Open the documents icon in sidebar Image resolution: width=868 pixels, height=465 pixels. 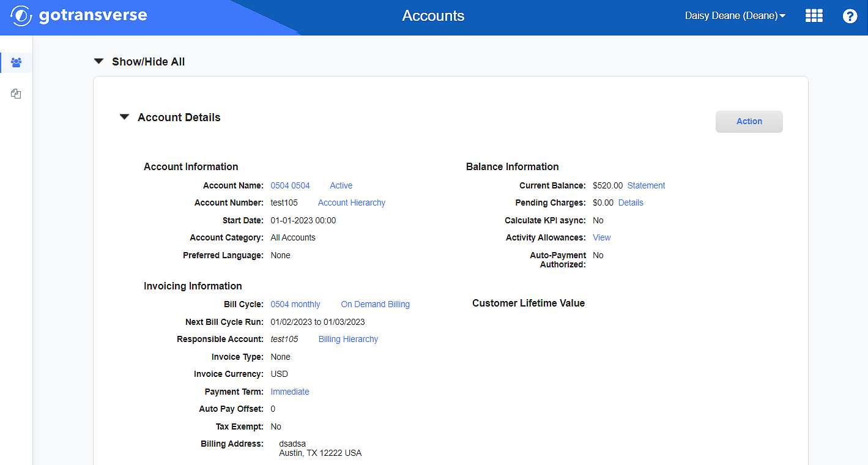click(17, 94)
